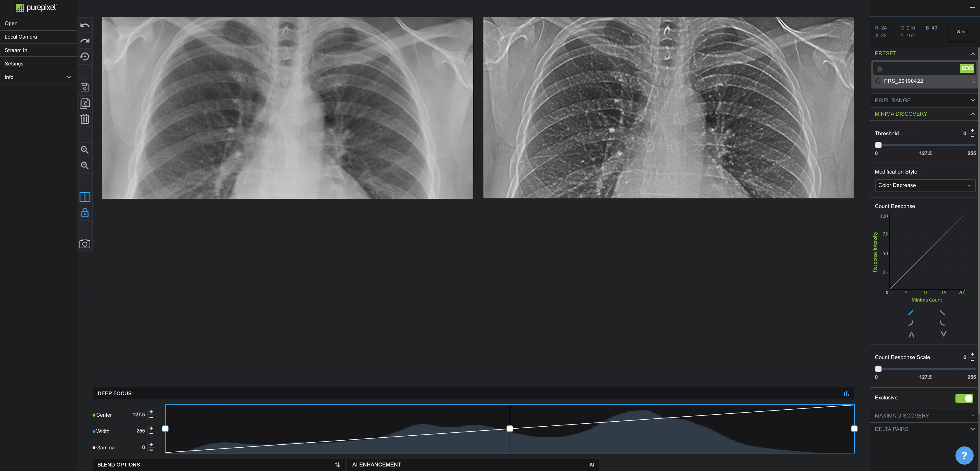
Task: Star the PRS_20190422 preset as favorite
Action: (x=878, y=81)
